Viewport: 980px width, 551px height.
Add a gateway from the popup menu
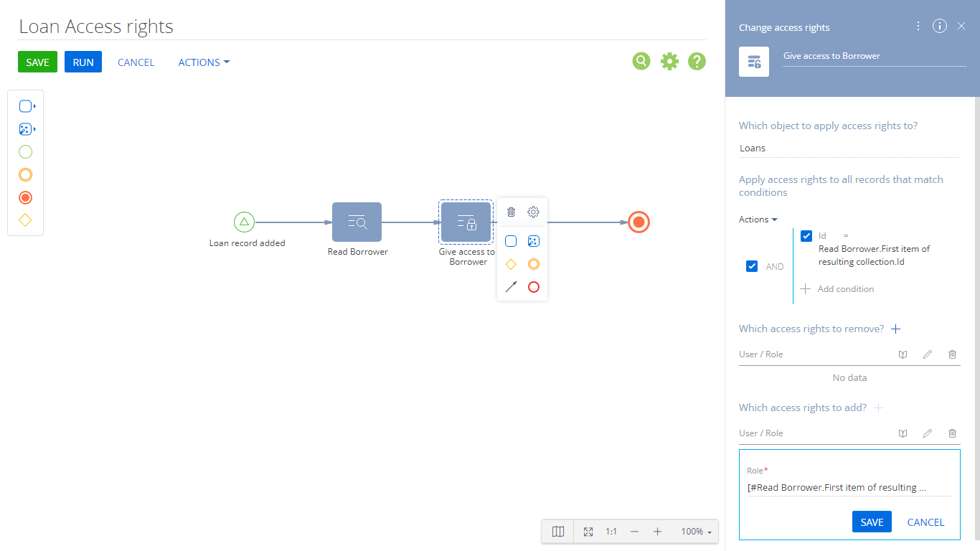tap(511, 264)
